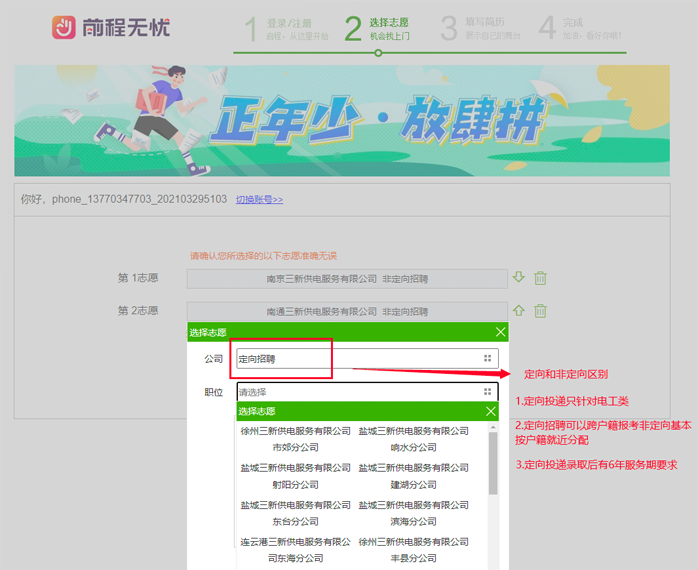Click the 选择志愿 step 2 tab
Viewport: 698px width, 570px height.
(377, 28)
